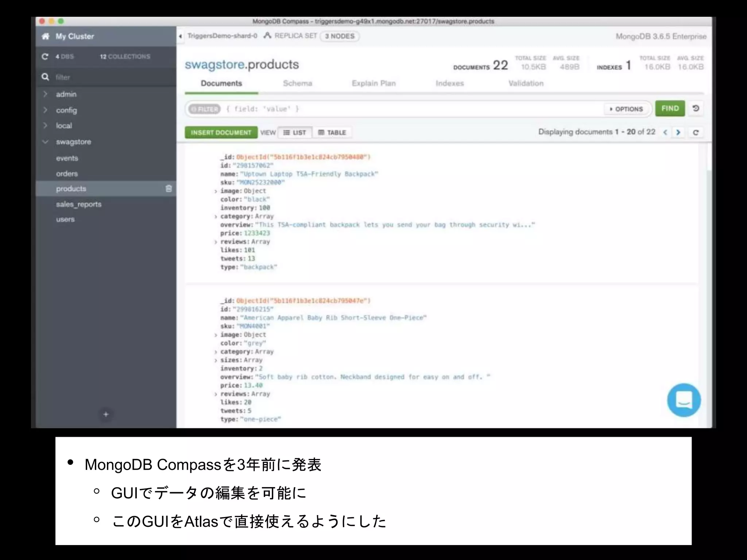Collapse the sidebar with the left caret
Screen dimensions: 747x560
click(x=180, y=36)
